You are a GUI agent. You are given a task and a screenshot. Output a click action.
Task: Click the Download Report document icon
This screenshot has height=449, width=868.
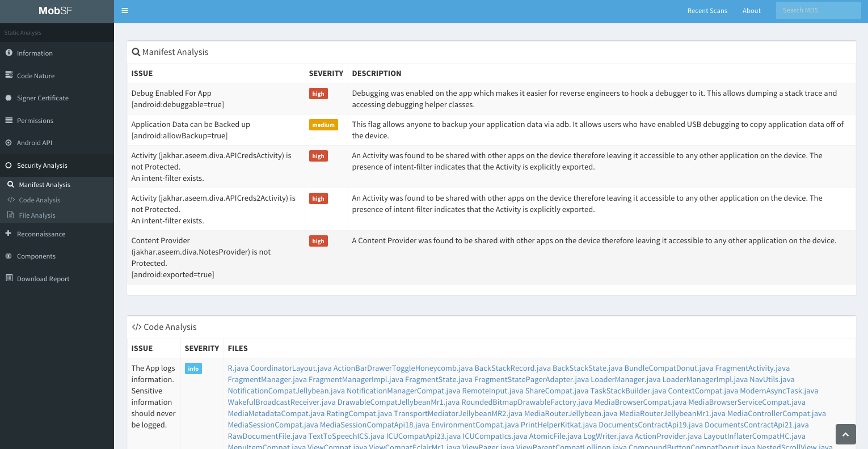9,278
